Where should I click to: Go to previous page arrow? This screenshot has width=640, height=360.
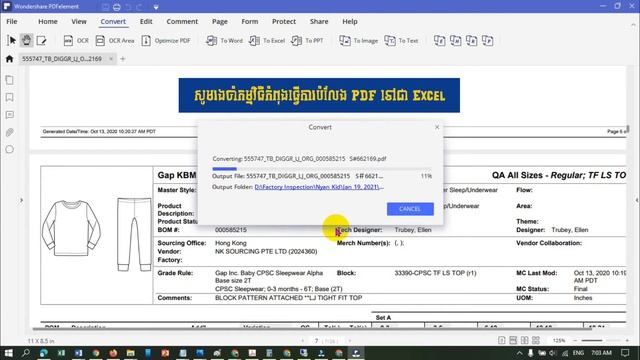[x=302, y=340]
